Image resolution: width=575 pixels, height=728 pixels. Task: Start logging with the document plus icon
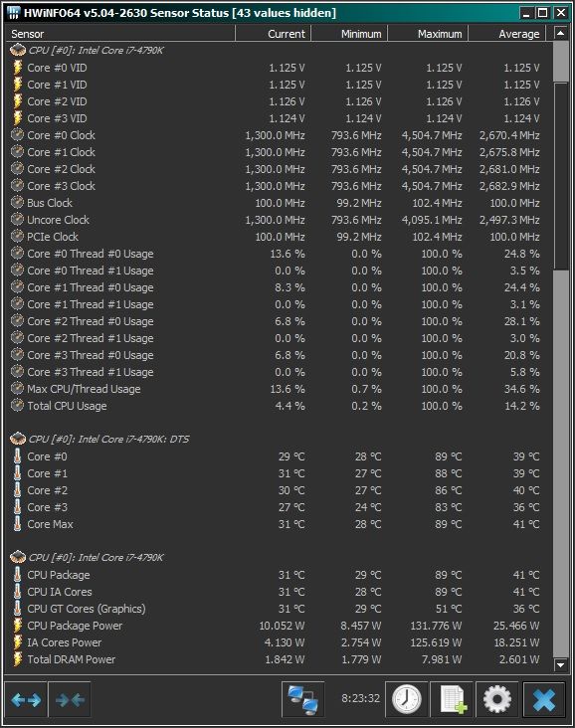coord(452,699)
